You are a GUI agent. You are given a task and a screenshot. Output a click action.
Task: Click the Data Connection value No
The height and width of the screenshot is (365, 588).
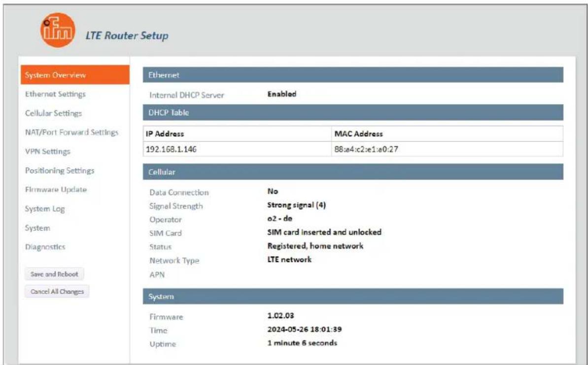click(x=273, y=191)
